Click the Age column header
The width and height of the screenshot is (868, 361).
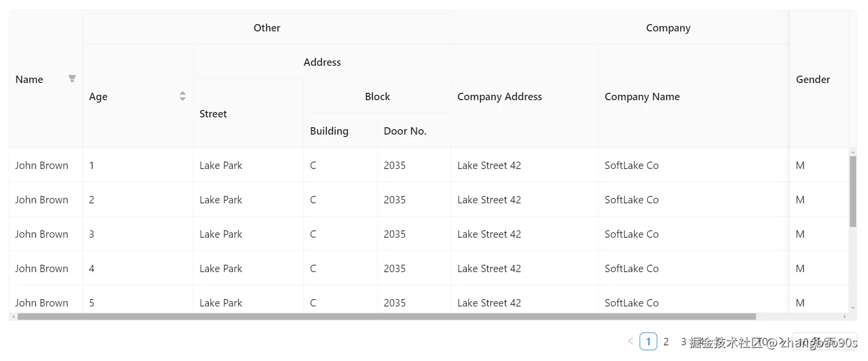click(98, 97)
